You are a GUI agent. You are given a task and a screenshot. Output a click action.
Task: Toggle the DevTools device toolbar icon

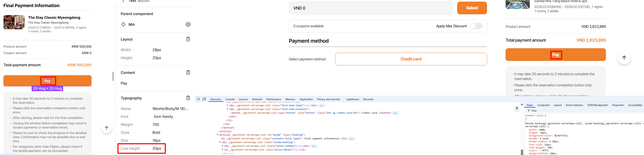click(204, 99)
